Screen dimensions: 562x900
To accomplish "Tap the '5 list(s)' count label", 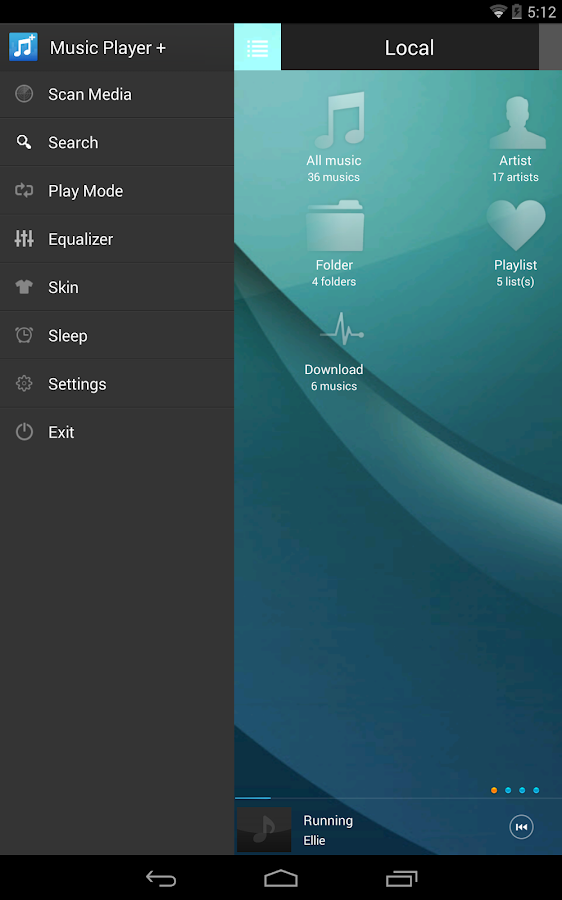I will [x=515, y=282].
